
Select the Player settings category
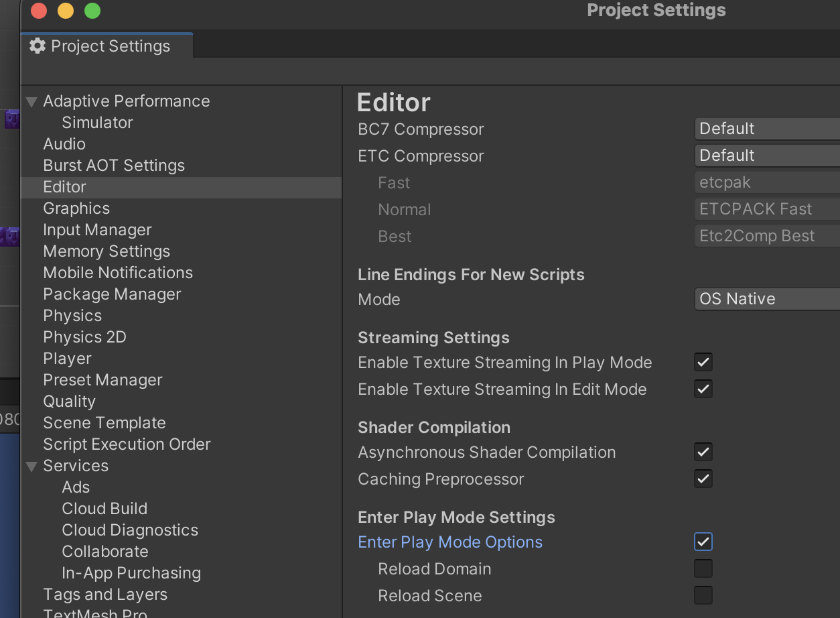67,359
